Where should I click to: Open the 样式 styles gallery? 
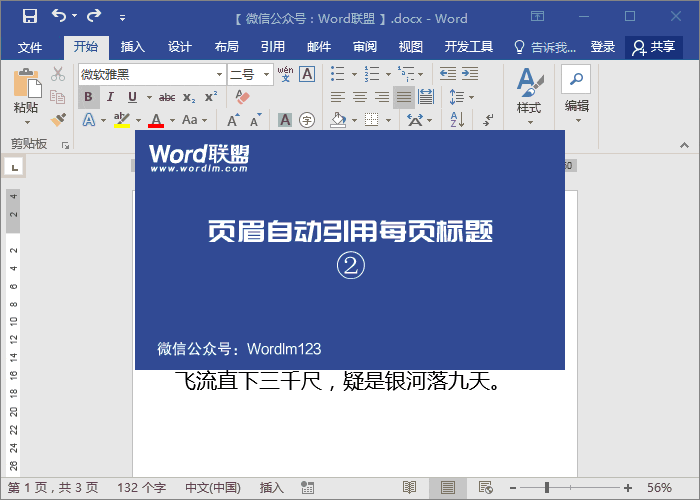530,96
